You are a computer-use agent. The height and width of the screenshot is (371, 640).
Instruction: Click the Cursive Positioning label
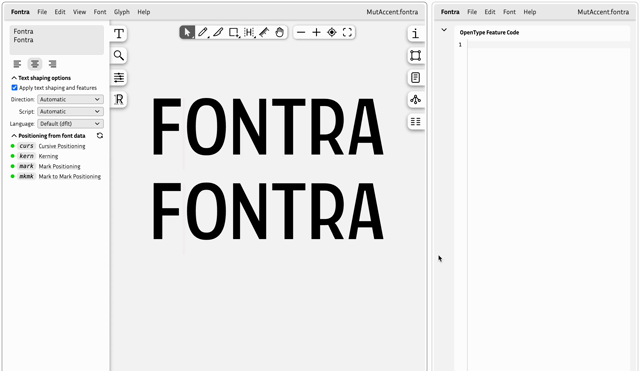pos(62,146)
